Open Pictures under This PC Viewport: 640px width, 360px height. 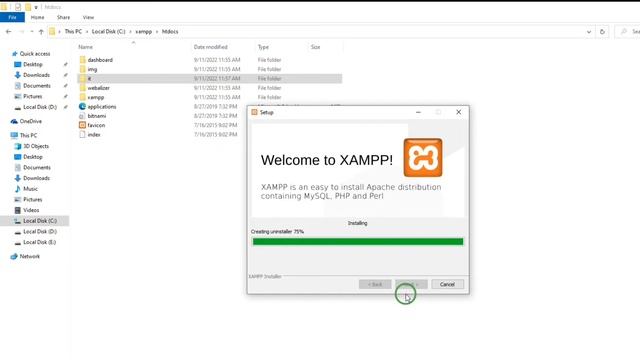pyautogui.click(x=33, y=200)
